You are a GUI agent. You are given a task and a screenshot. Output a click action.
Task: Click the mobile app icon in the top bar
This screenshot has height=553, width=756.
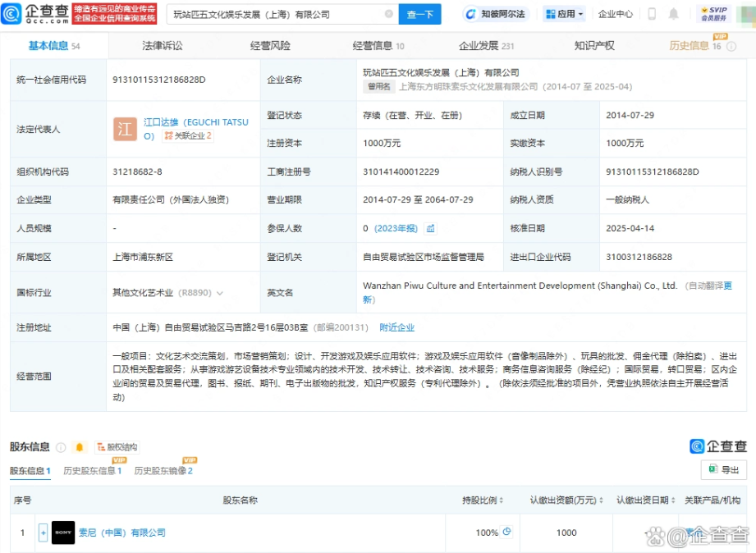pos(652,14)
